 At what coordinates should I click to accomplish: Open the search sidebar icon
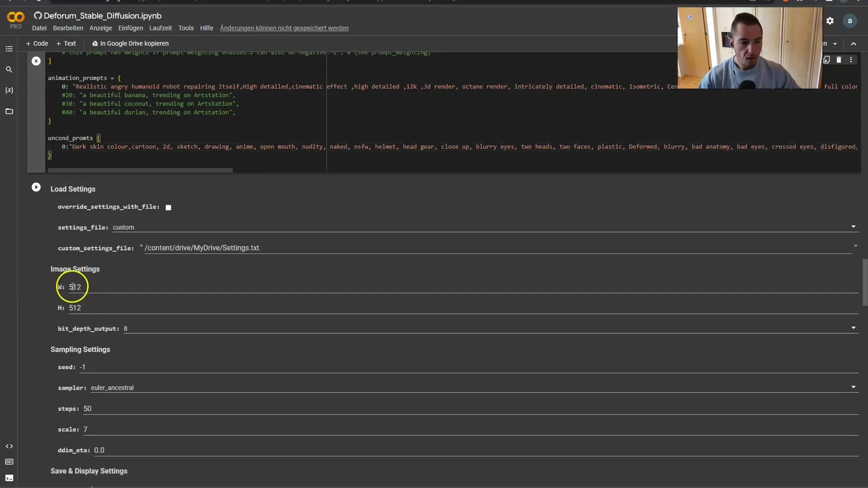point(9,70)
